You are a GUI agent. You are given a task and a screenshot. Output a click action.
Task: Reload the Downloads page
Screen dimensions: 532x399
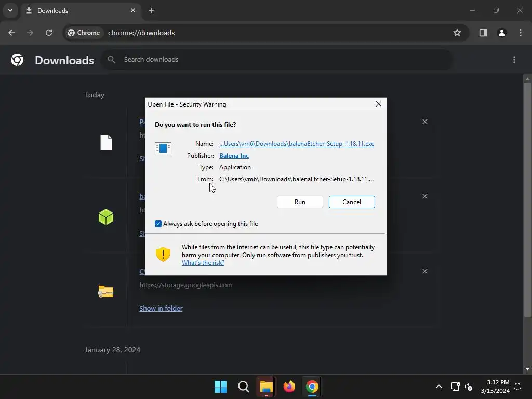[x=49, y=33]
